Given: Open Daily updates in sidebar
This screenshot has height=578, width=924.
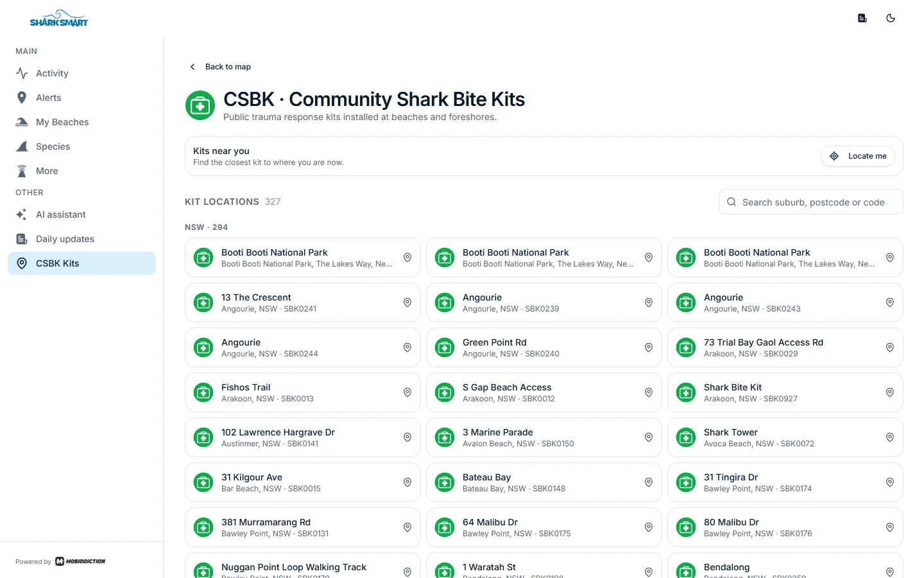Looking at the screenshot, I should 82,239.
